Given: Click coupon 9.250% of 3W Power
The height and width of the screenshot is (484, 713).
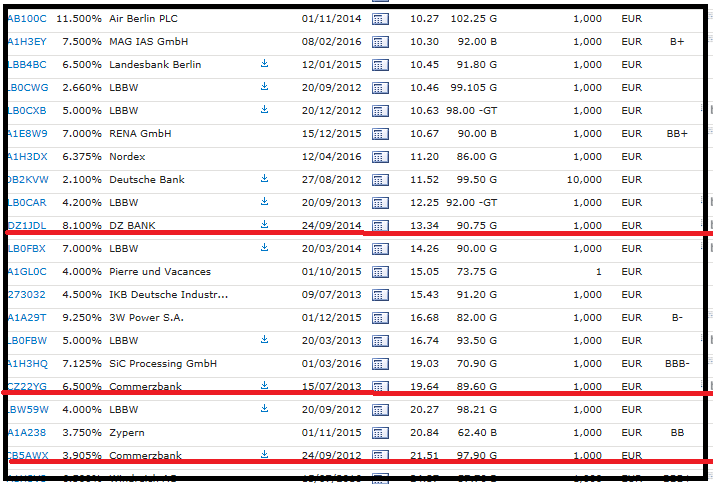Looking at the screenshot, I should point(82,318).
